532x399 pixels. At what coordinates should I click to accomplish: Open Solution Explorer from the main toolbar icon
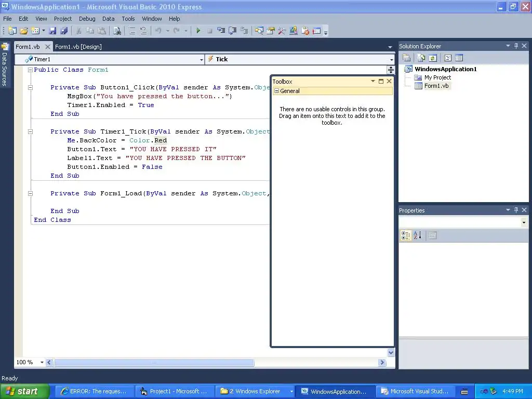click(259, 31)
